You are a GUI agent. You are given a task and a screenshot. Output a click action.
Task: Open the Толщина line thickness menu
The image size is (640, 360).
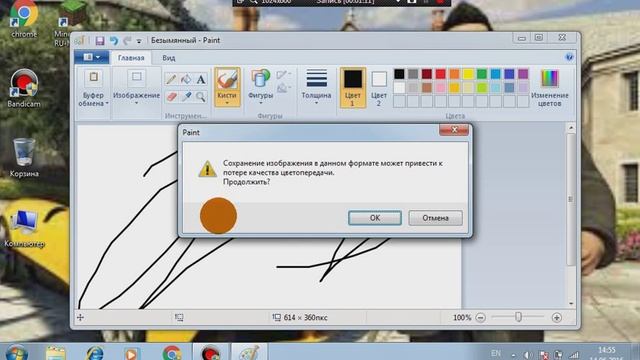point(316,87)
